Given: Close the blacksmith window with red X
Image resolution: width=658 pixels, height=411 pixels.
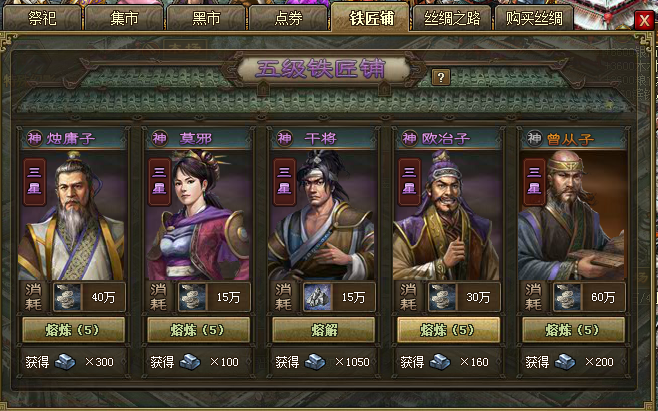Looking at the screenshot, I should click(x=644, y=20).
